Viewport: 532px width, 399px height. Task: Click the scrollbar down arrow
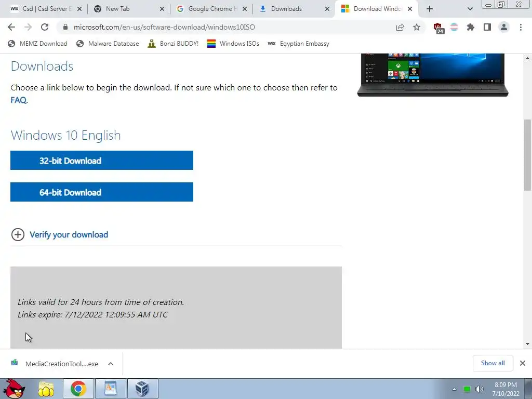pos(527,344)
